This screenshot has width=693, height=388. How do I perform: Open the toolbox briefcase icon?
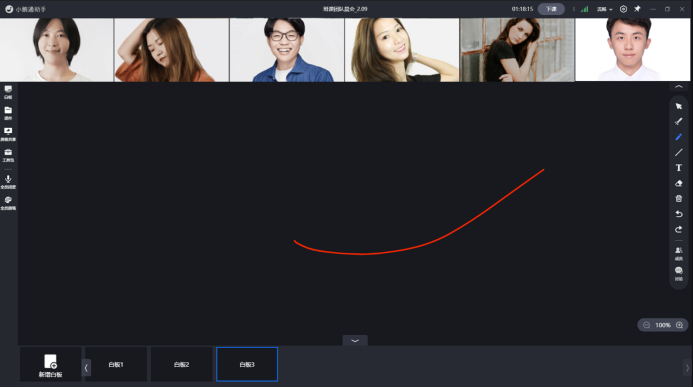pyautogui.click(x=8, y=155)
